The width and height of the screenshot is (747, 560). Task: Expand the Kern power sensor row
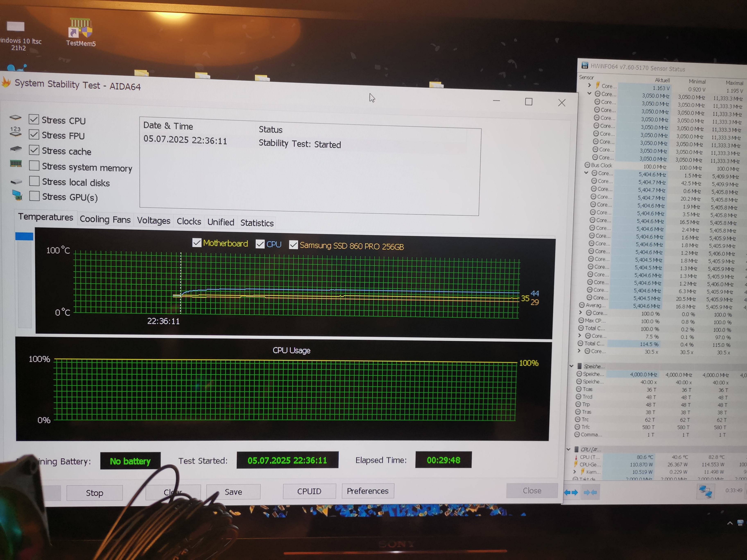point(574,472)
